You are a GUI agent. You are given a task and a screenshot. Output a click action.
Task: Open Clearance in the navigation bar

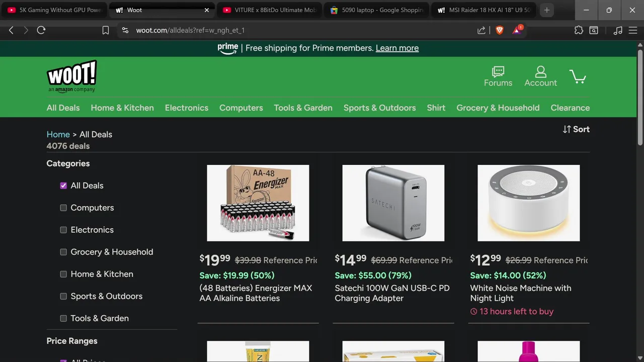pos(570,108)
